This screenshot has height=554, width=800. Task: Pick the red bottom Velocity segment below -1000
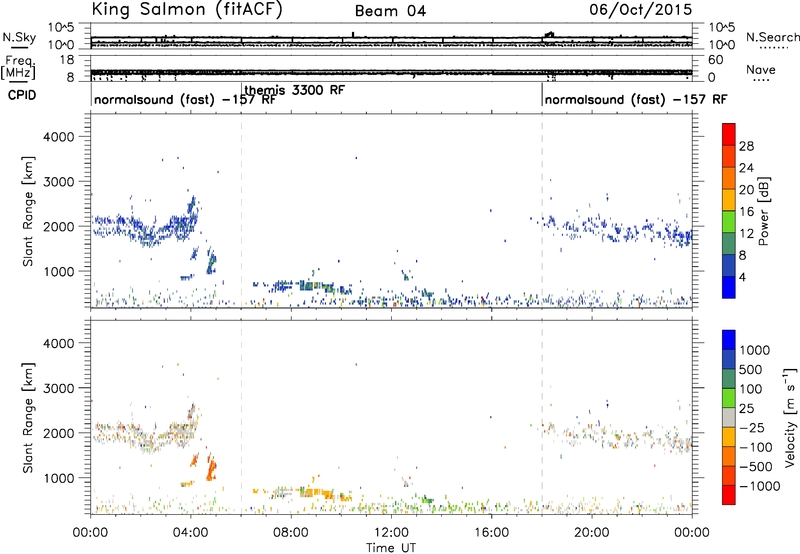tap(729, 495)
